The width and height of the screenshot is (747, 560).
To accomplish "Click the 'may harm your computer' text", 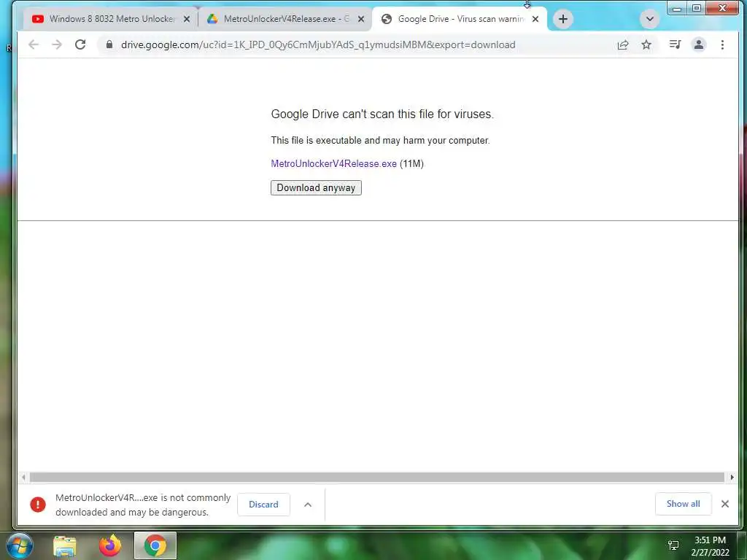I will coord(379,141).
